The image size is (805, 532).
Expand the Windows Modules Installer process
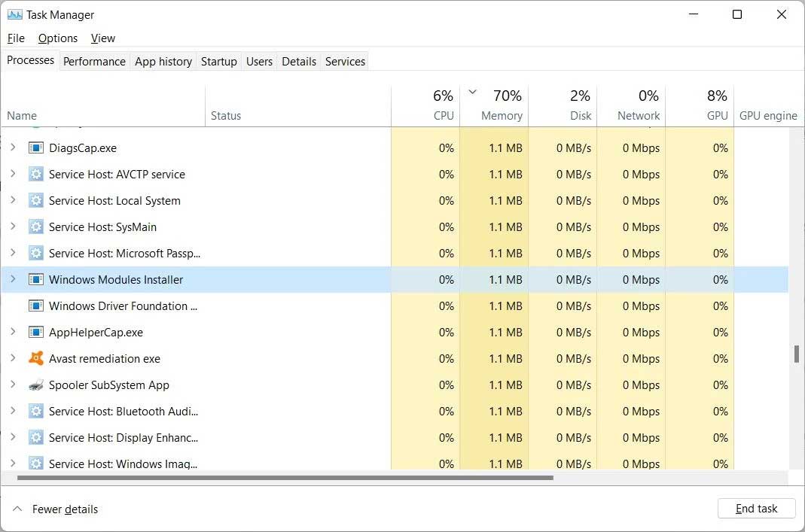pos(13,279)
